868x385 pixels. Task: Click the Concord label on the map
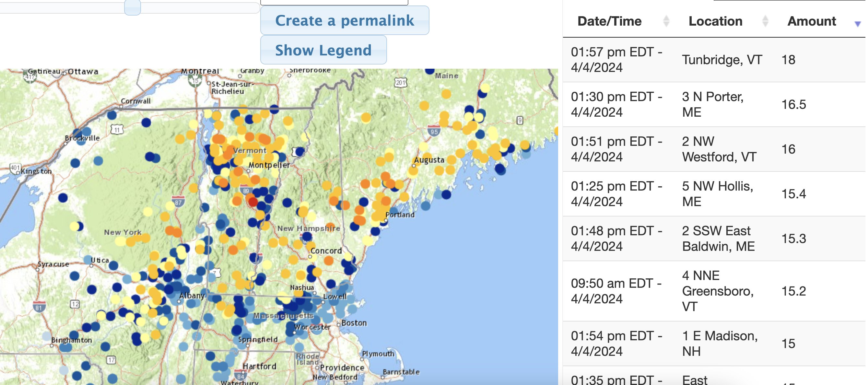[326, 251]
